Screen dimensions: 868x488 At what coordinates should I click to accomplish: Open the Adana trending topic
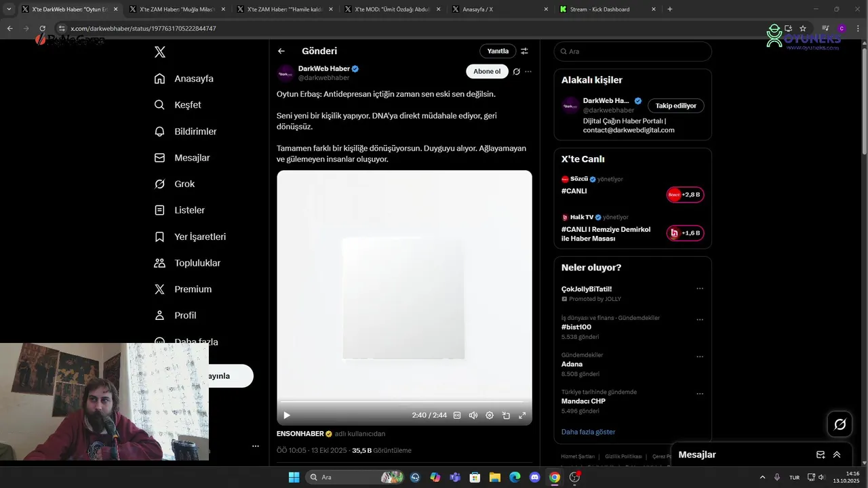tap(572, 364)
